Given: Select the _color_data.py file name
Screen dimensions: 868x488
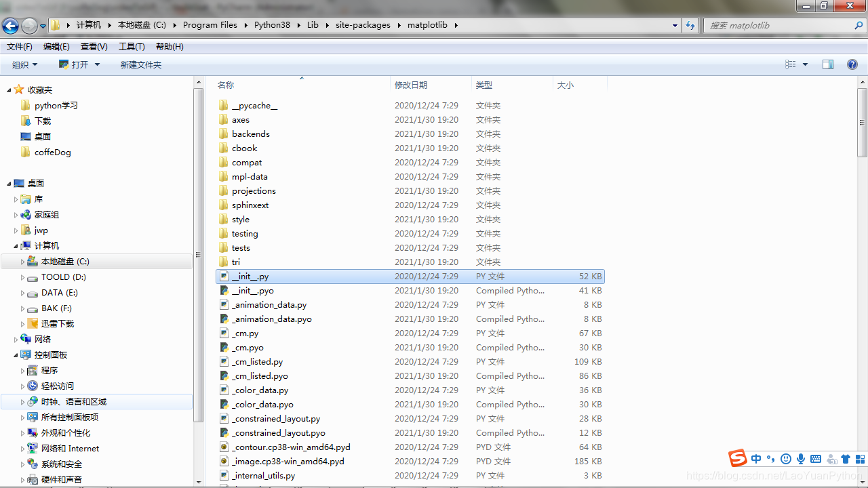Looking at the screenshot, I should (x=260, y=390).
